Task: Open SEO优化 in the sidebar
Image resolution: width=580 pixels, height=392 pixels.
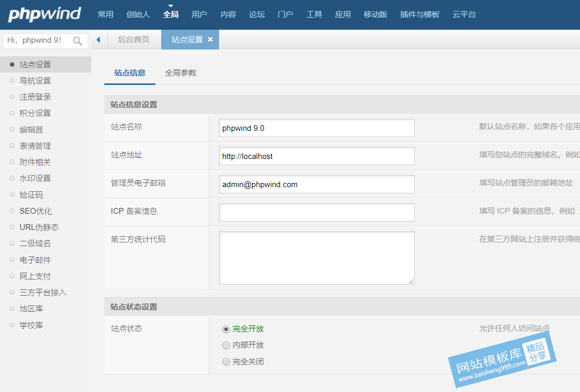Action: pyautogui.click(x=35, y=211)
